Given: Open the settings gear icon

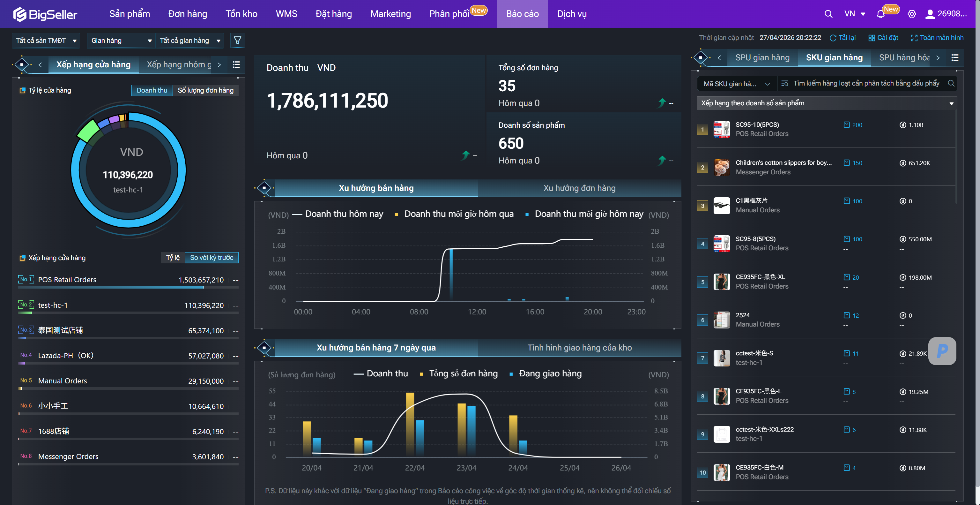Looking at the screenshot, I should [x=911, y=14].
